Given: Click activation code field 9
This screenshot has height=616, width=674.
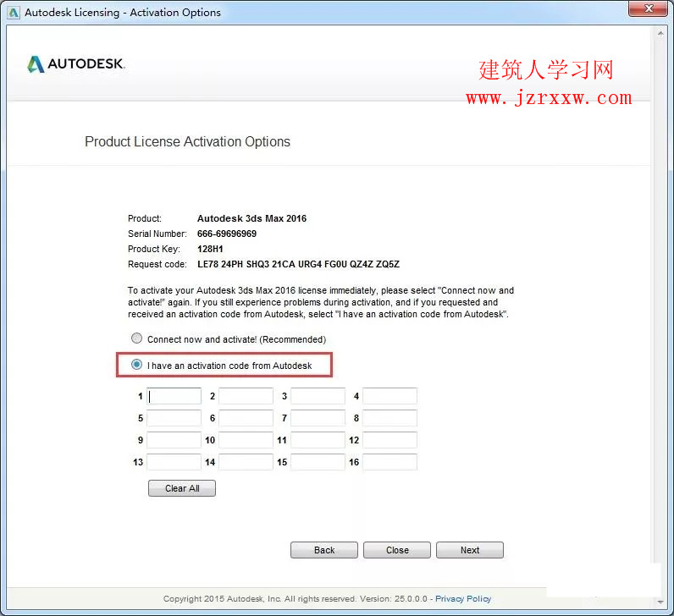Looking at the screenshot, I should 174,440.
